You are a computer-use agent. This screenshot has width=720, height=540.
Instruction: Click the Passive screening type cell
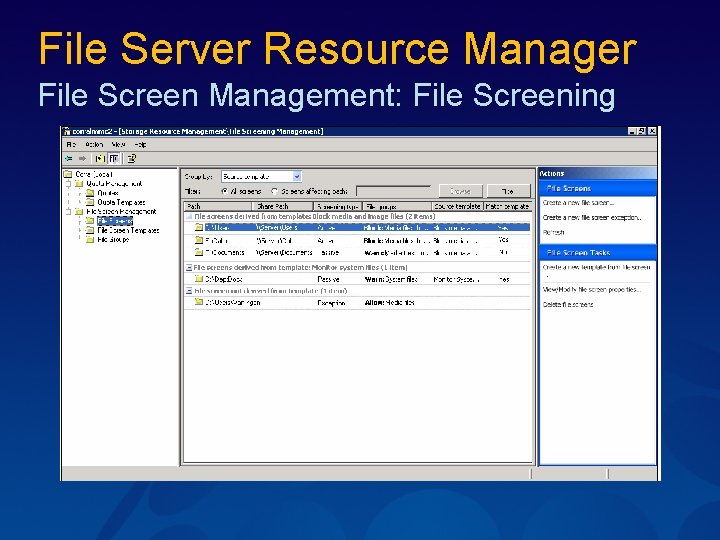click(328, 279)
